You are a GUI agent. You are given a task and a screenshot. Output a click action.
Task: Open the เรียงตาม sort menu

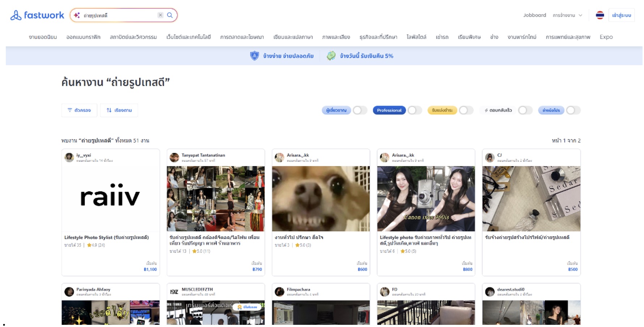pos(119,110)
